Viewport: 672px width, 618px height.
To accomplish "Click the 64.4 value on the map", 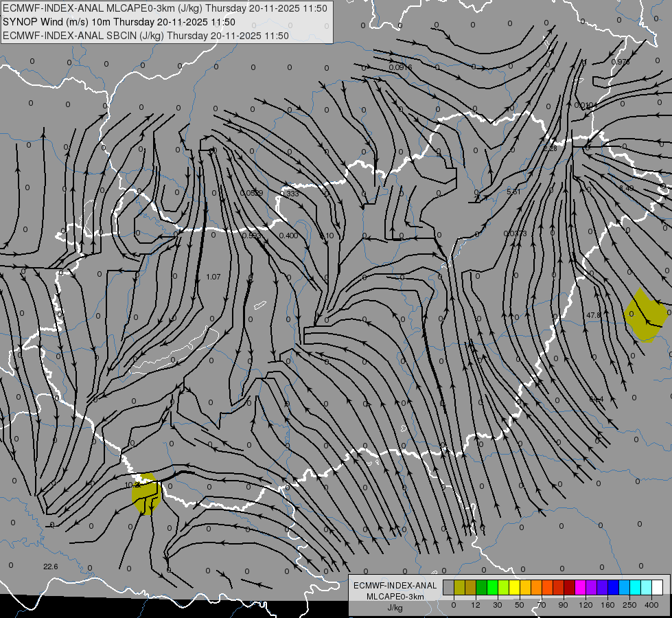I will point(596,399).
